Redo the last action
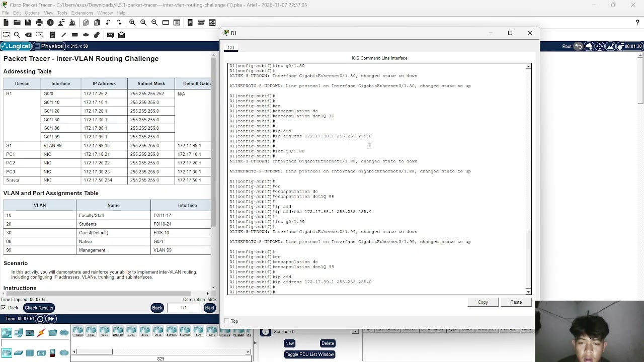This screenshot has width=644, height=362. click(x=119, y=23)
